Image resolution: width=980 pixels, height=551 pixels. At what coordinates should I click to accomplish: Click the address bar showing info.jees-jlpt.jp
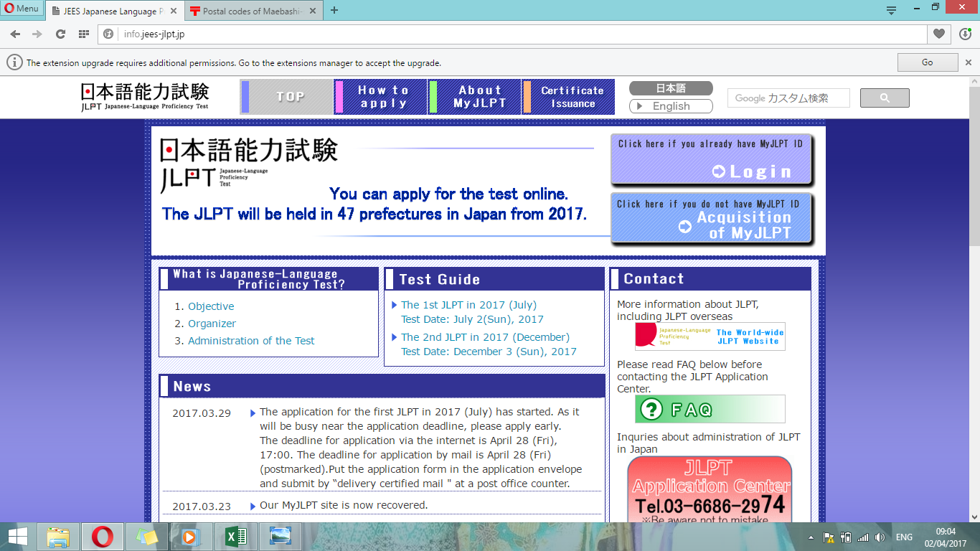click(512, 34)
